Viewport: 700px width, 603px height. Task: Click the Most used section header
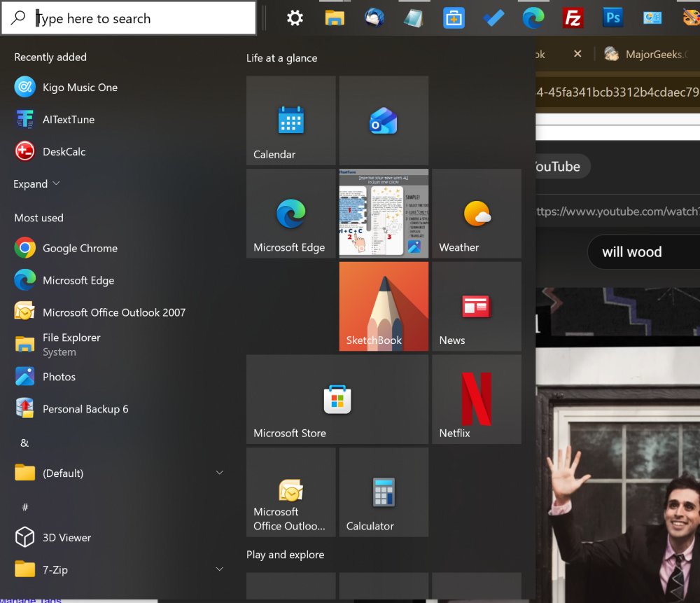click(38, 218)
